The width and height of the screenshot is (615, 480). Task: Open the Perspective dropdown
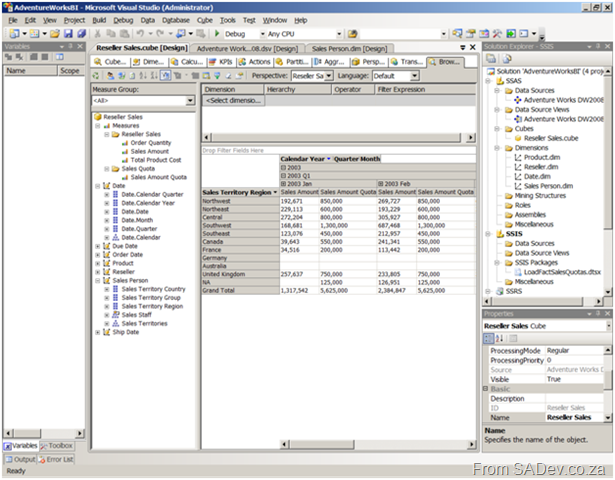(329, 76)
